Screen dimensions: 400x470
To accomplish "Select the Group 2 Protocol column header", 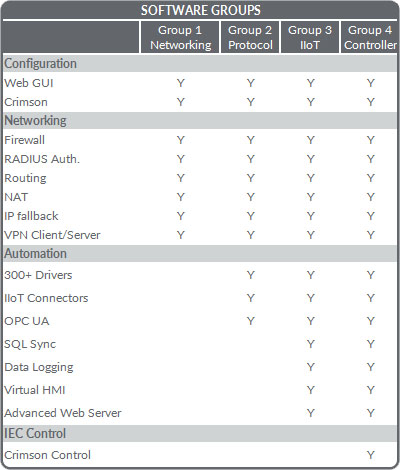I will tap(250, 37).
